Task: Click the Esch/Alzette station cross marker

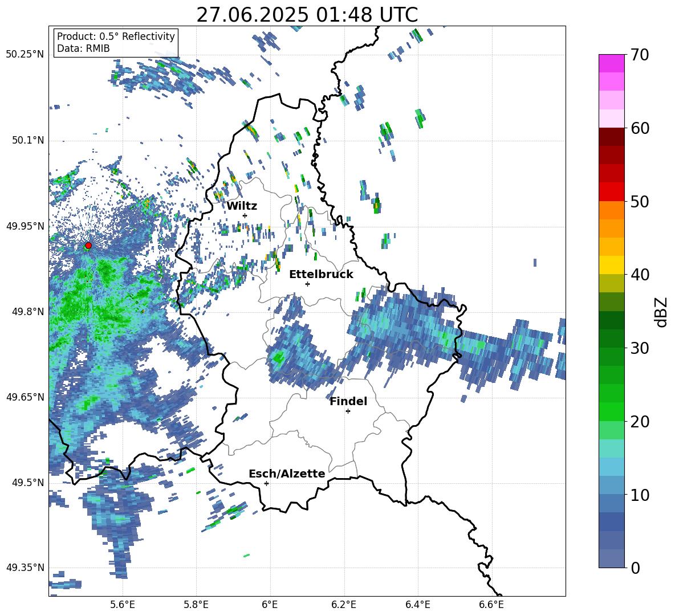Action: (x=266, y=483)
